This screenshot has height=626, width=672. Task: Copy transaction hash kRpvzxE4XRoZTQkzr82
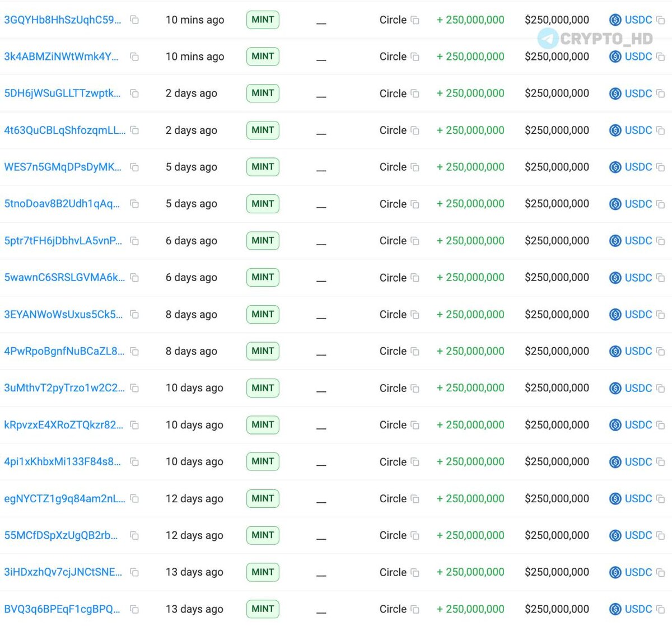click(134, 425)
